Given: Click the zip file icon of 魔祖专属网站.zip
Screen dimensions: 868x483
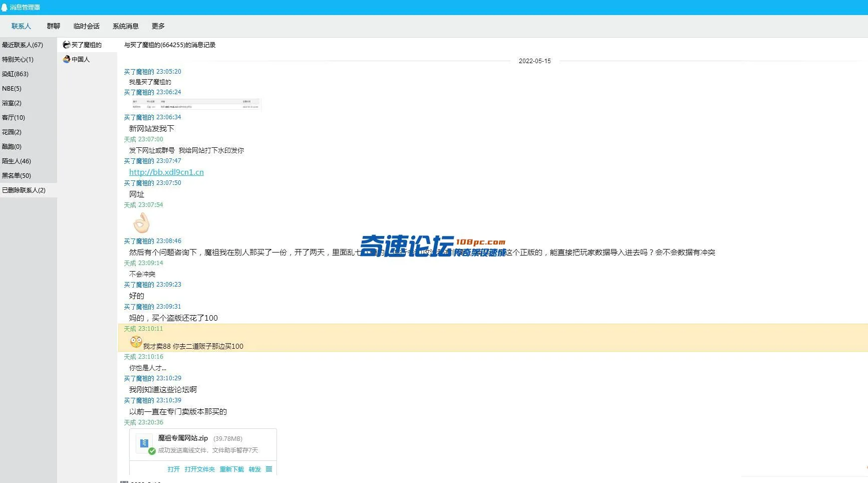Looking at the screenshot, I should click(x=144, y=443).
